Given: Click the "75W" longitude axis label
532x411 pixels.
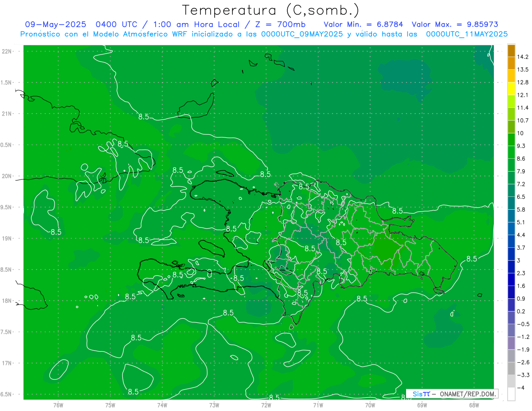Looking at the screenshot, I should 110,405.
